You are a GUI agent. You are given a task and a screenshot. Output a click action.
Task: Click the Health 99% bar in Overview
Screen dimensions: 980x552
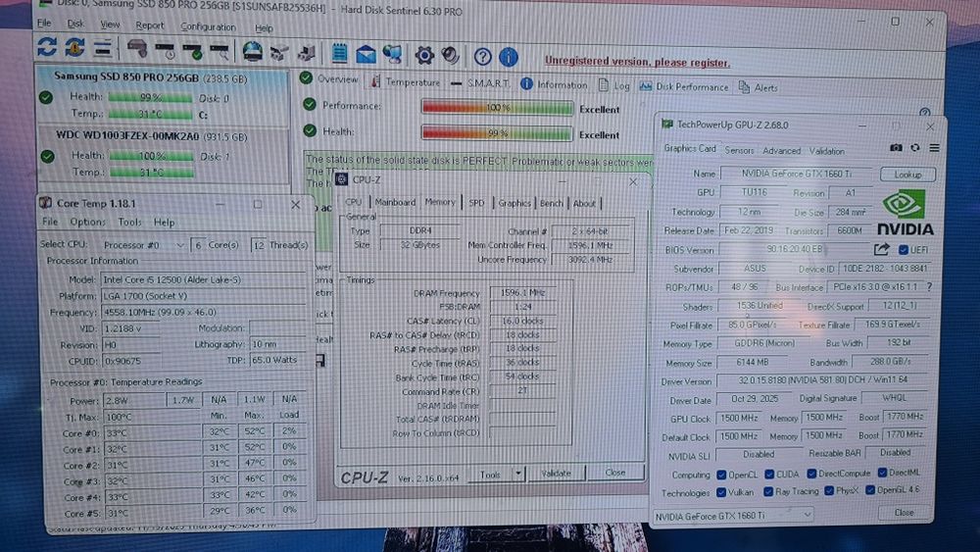pos(498,133)
